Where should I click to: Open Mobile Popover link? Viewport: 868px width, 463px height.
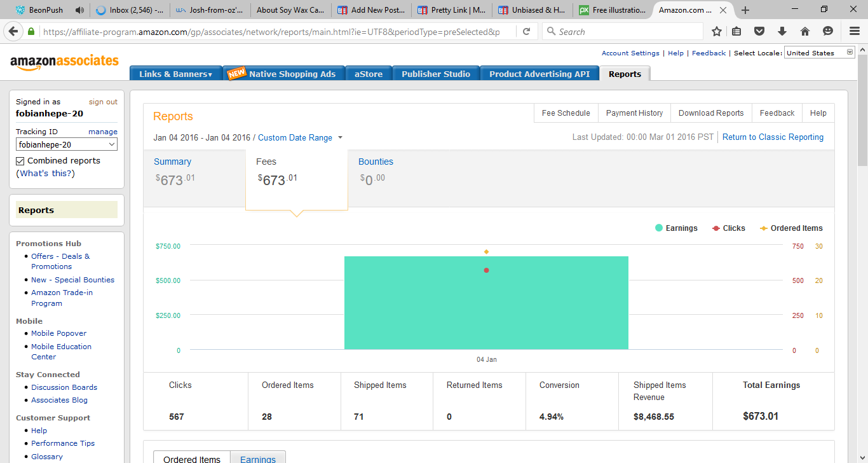click(59, 333)
